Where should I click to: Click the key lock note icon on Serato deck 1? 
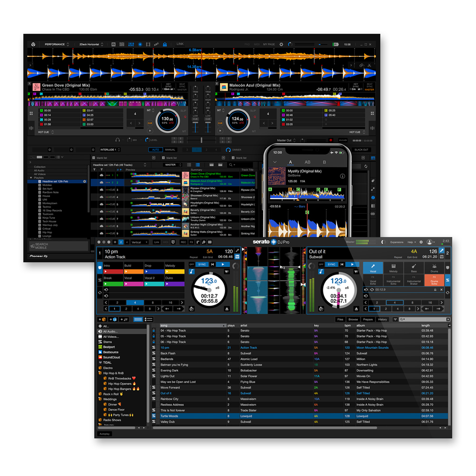pyautogui.click(x=191, y=272)
